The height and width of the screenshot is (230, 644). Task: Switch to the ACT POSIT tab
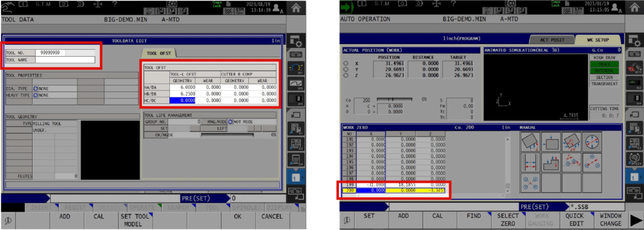coord(552,40)
